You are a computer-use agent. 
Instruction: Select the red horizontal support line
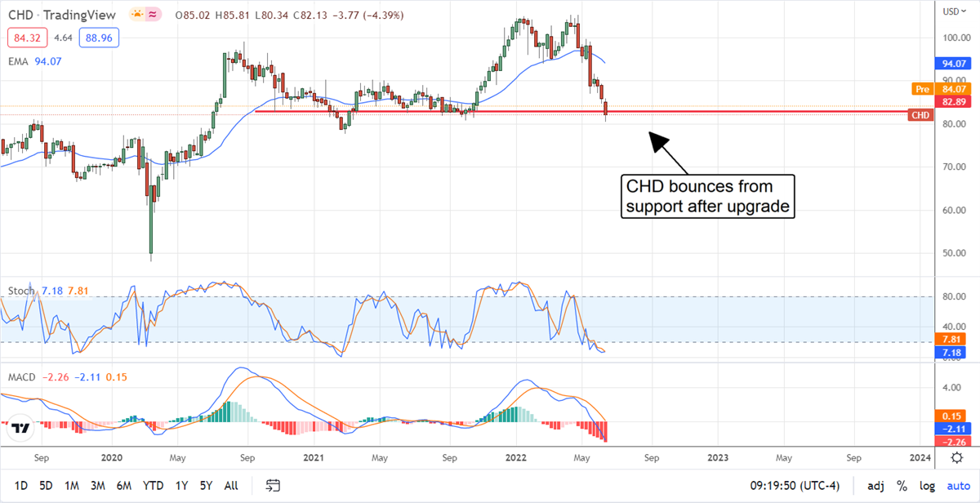tap(490, 111)
